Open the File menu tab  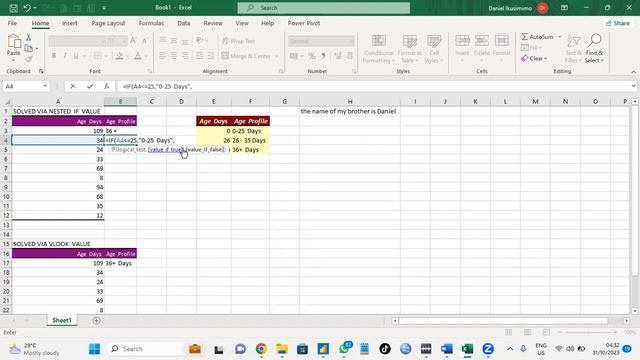(x=12, y=23)
